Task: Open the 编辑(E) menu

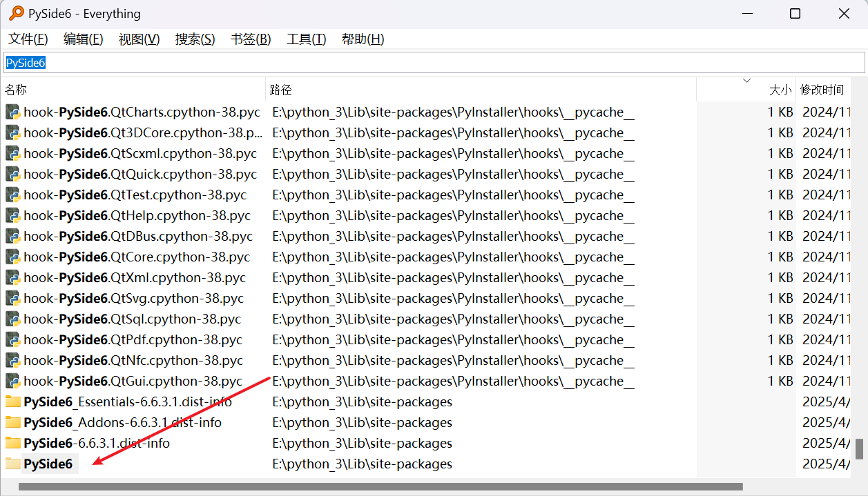Action: click(x=84, y=39)
